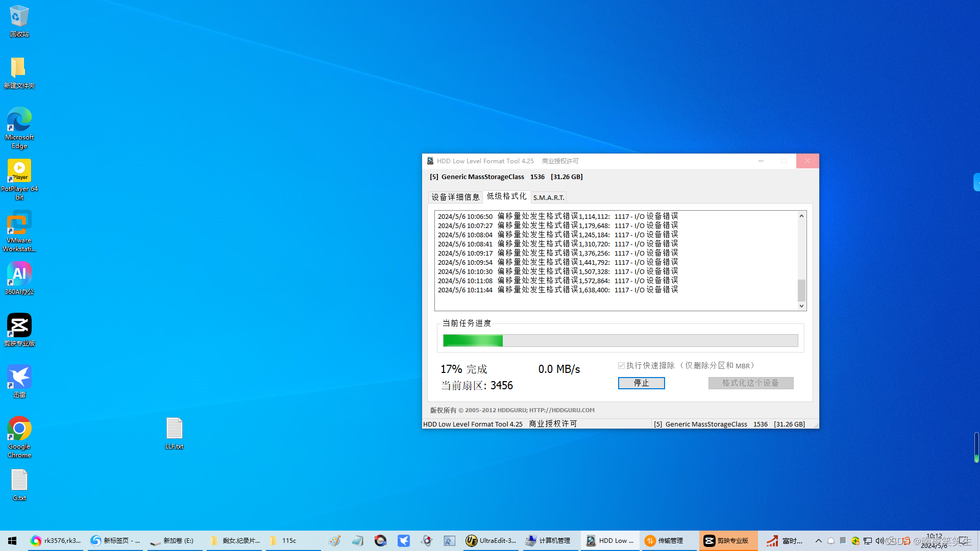The height and width of the screenshot is (551, 980).
Task: Open Windows Start menu
Action: point(12,541)
